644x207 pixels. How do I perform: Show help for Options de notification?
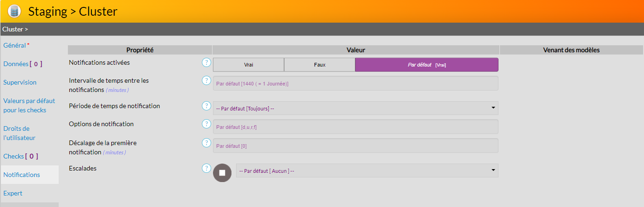(206, 124)
